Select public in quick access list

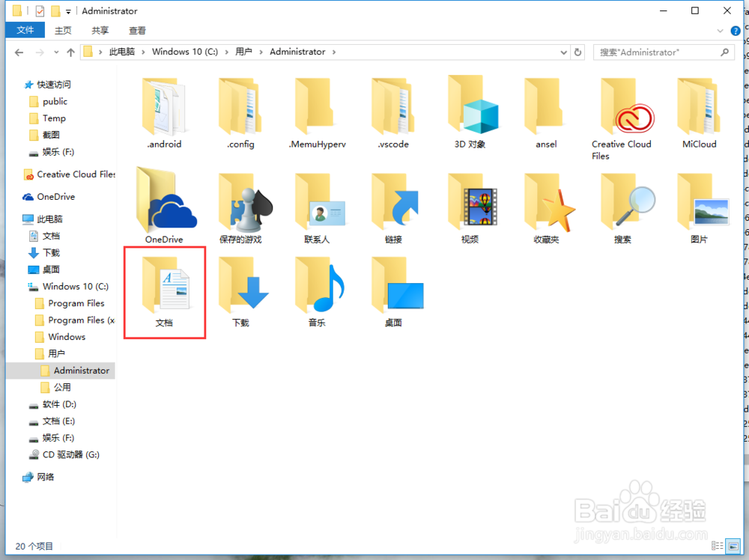tap(55, 101)
